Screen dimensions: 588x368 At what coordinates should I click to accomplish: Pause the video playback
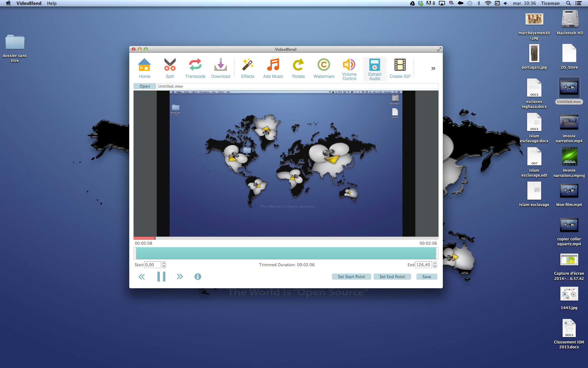coord(161,277)
